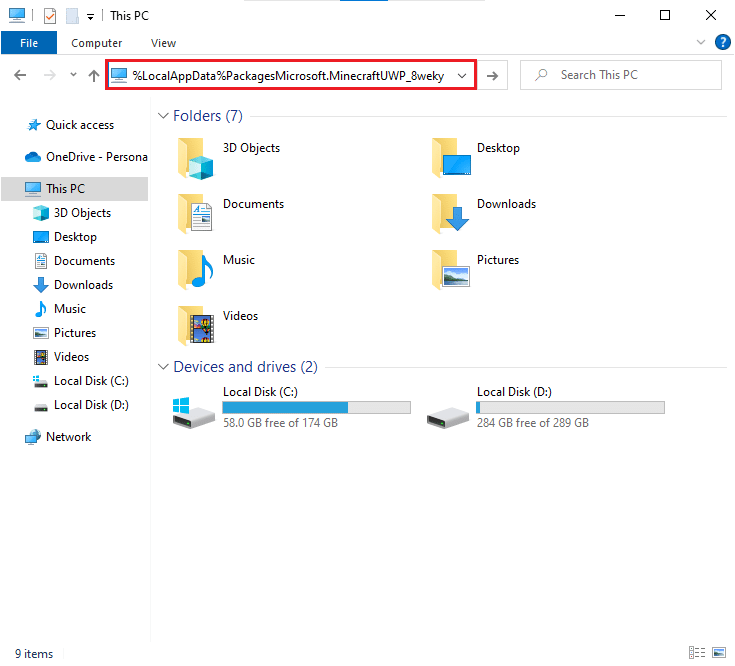Open the Videos folder in main pane
Image resolution: width=735 pixels, height=666 pixels.
196,325
